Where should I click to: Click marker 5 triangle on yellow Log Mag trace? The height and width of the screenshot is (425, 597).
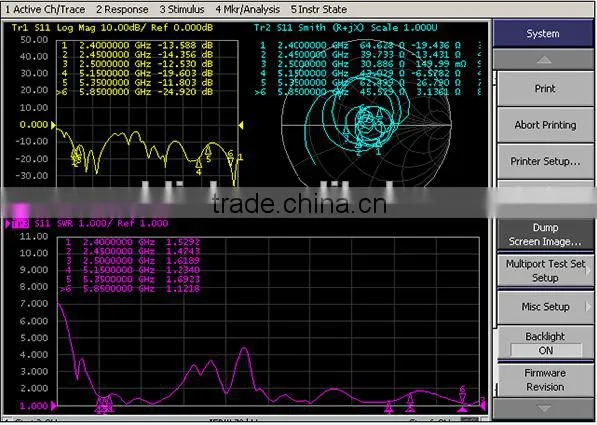pos(208,151)
